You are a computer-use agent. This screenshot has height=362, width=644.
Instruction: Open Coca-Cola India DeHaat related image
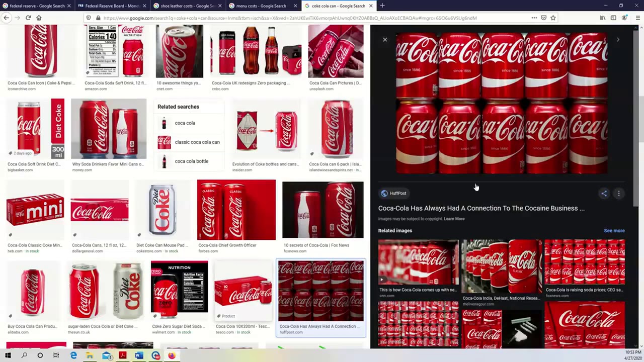(502, 266)
